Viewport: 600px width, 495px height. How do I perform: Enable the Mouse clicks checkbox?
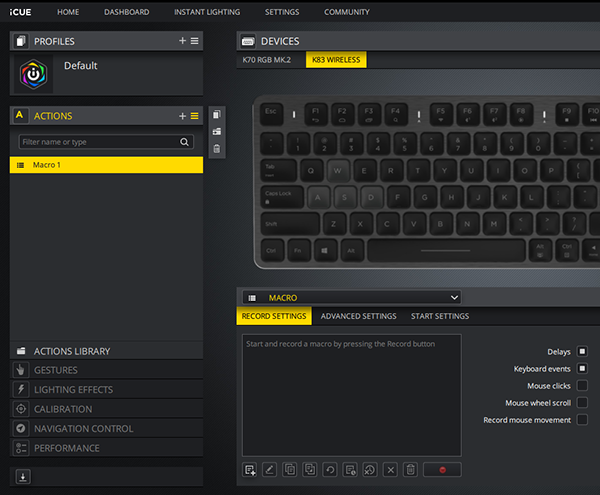tap(582, 386)
